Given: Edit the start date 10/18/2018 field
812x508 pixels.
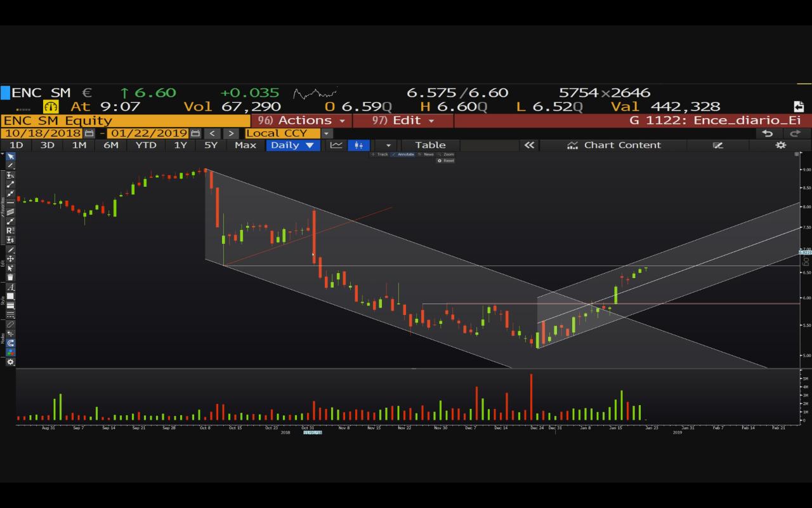Looking at the screenshot, I should click(x=41, y=133).
